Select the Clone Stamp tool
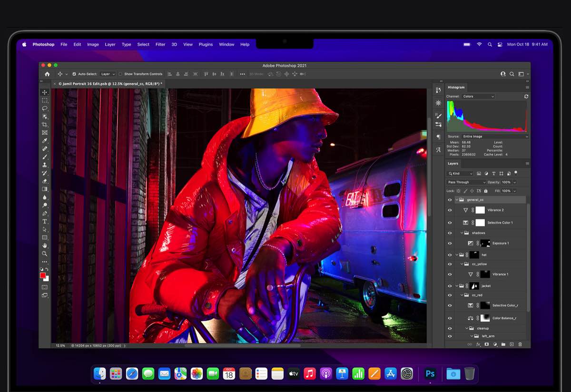This screenshot has height=392, width=571. (x=45, y=165)
